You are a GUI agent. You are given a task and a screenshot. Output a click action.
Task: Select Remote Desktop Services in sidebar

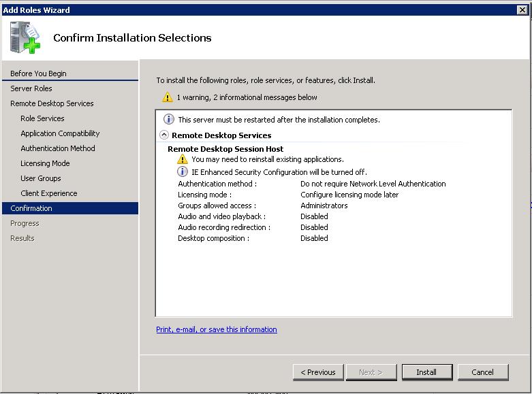click(52, 103)
